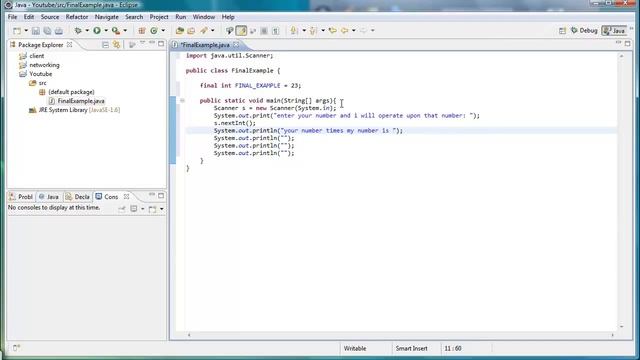Select the Java perspective button
Image resolution: width=640 pixels, height=360 pixels.
[614, 31]
